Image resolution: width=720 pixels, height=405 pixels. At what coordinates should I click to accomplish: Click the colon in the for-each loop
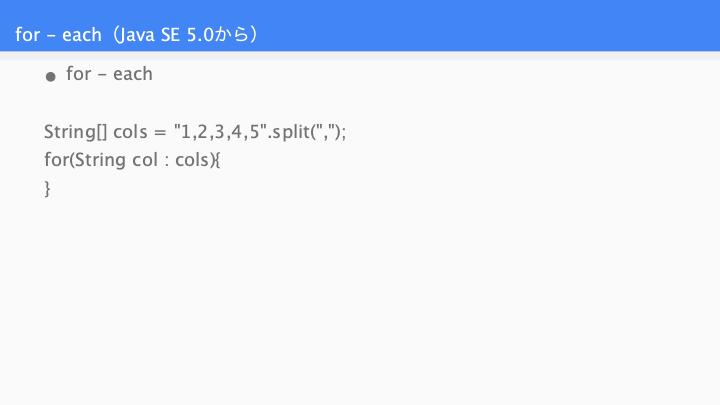(166, 162)
